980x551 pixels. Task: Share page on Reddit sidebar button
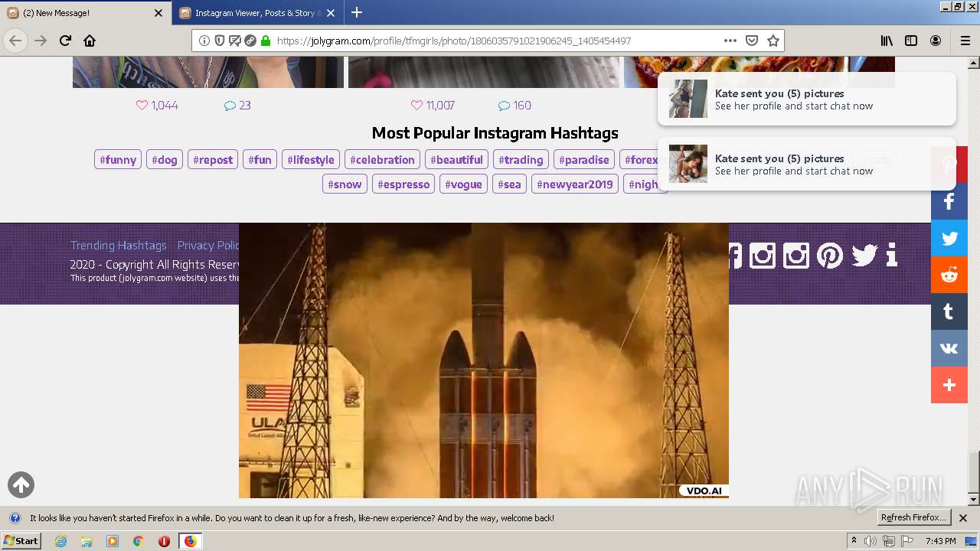pyautogui.click(x=949, y=275)
